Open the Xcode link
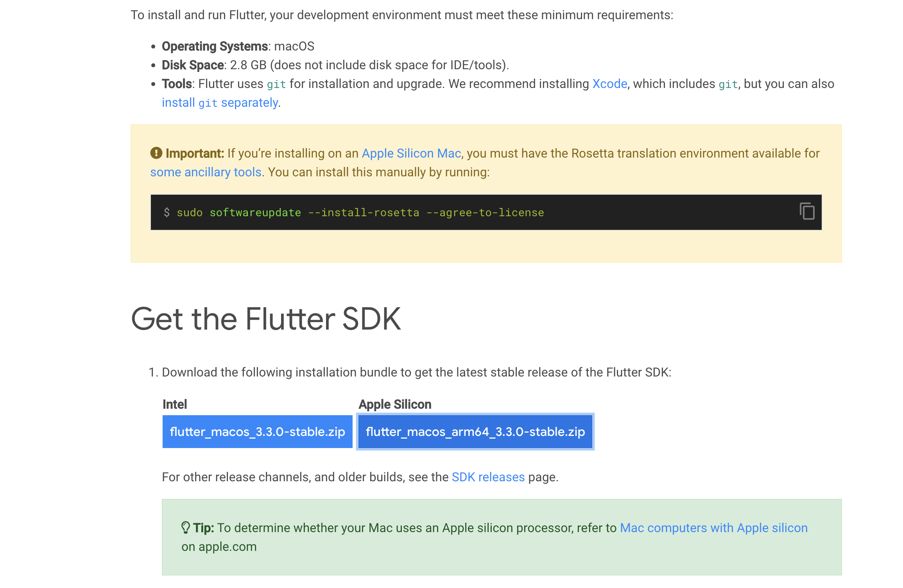The image size is (903, 588). (x=609, y=84)
